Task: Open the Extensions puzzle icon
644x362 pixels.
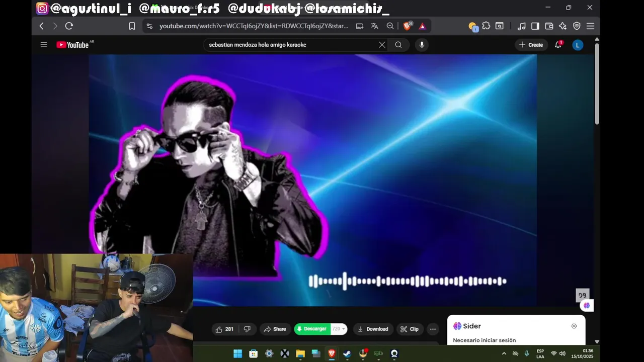Action: pos(486,26)
